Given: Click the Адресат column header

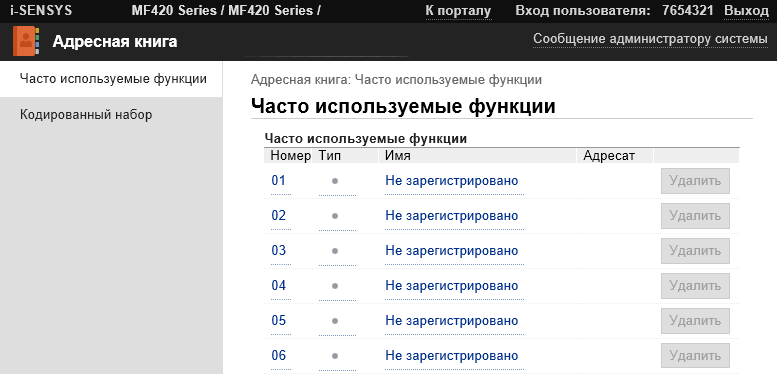Looking at the screenshot, I should [609, 156].
